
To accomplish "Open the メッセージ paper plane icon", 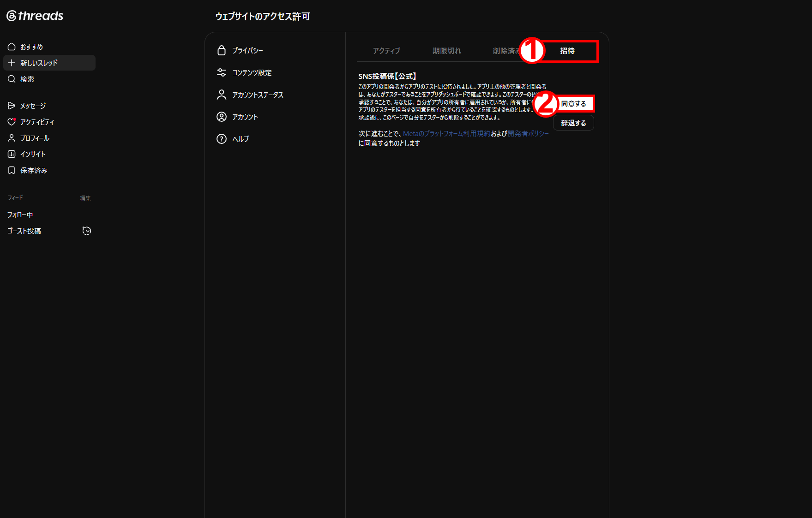I will coord(12,106).
